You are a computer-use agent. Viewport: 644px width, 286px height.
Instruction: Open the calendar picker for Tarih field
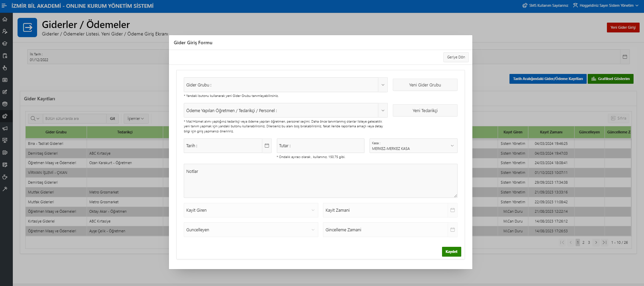pyautogui.click(x=267, y=146)
